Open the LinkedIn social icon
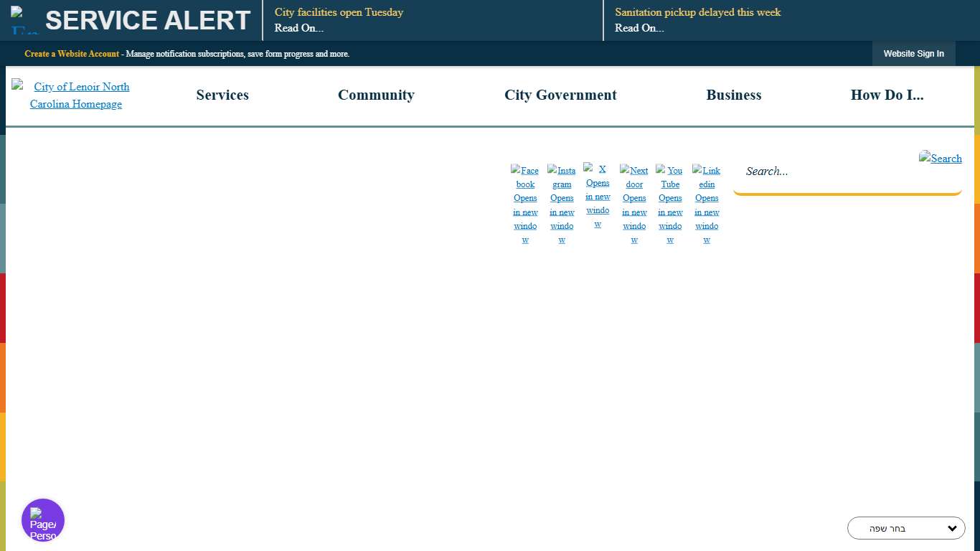 click(707, 204)
